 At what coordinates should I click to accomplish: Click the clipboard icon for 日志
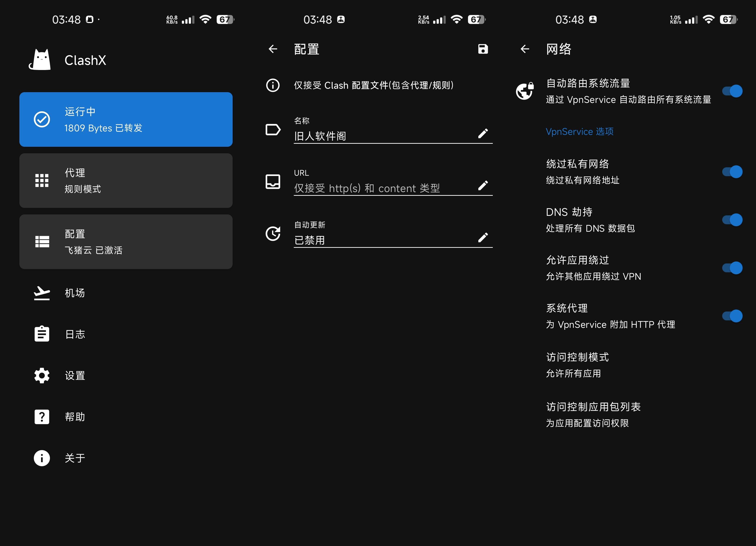click(42, 334)
